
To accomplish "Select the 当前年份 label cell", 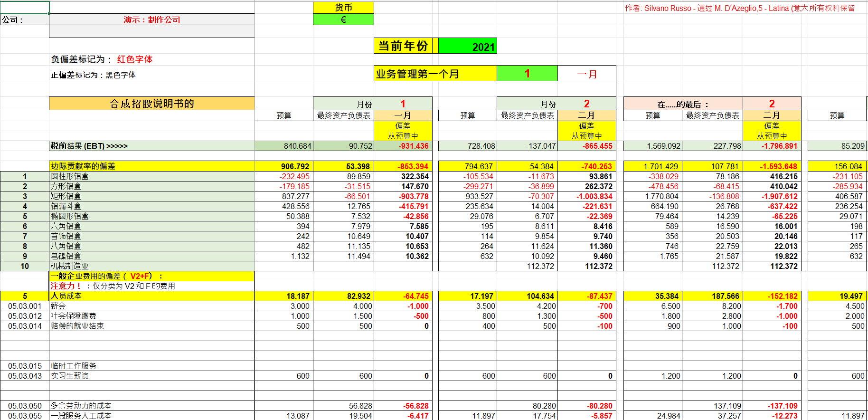I will point(403,46).
